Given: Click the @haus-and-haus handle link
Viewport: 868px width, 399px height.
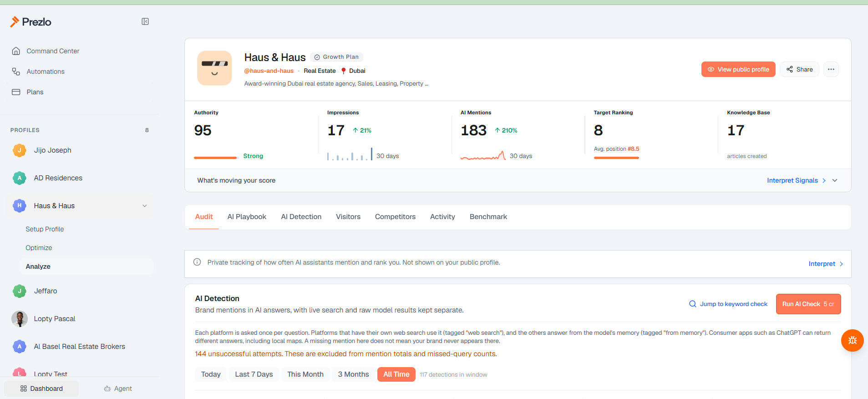Looking at the screenshot, I should tap(269, 71).
